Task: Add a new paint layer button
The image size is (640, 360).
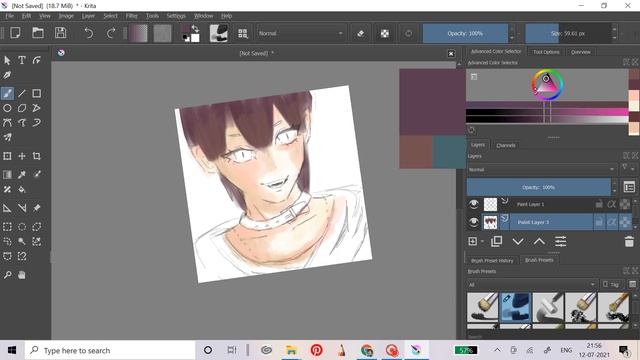Action: [473, 241]
